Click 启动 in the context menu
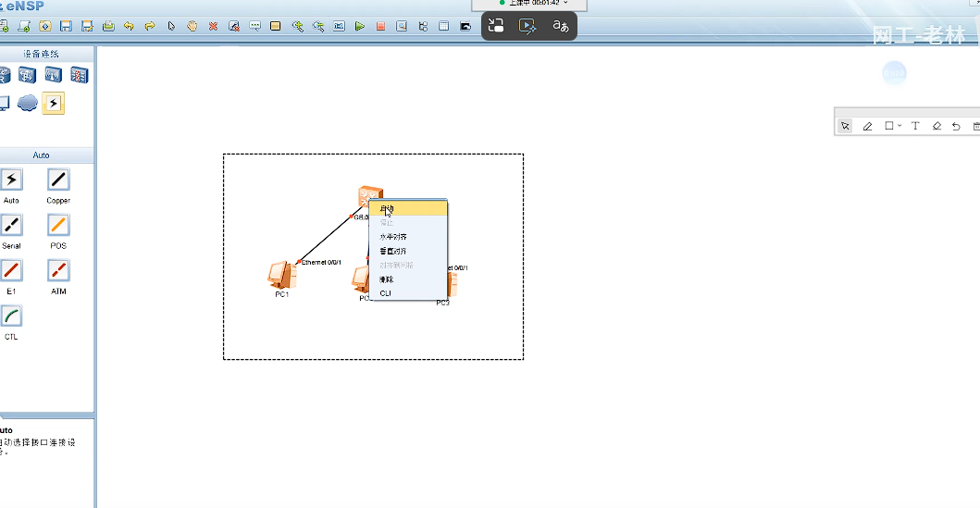This screenshot has width=980, height=508. tap(408, 209)
